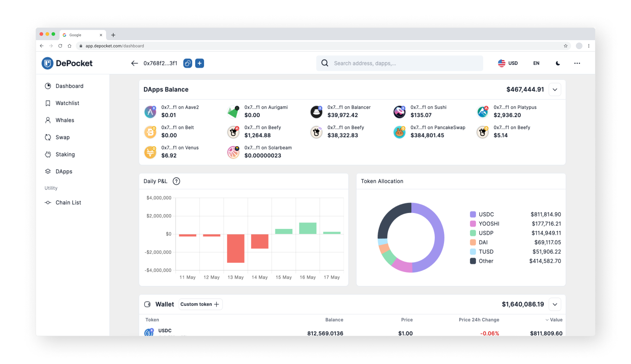This screenshot has height=364, width=631.
Task: Open 0x7...f1 on Balancer entry
Action: click(x=340, y=111)
